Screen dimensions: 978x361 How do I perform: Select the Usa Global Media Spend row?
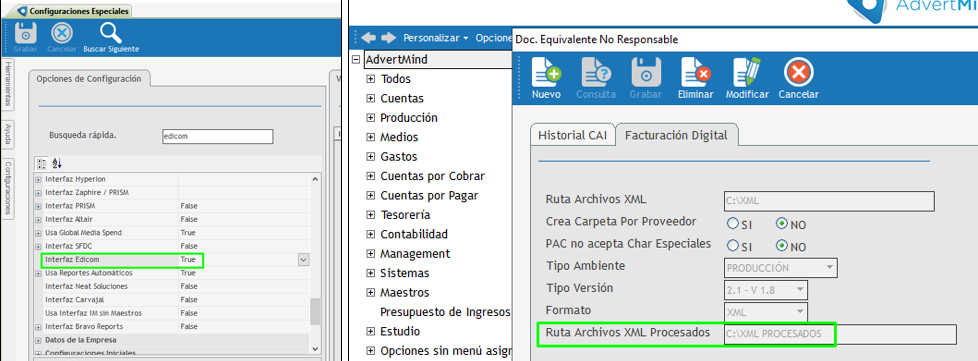click(172, 233)
